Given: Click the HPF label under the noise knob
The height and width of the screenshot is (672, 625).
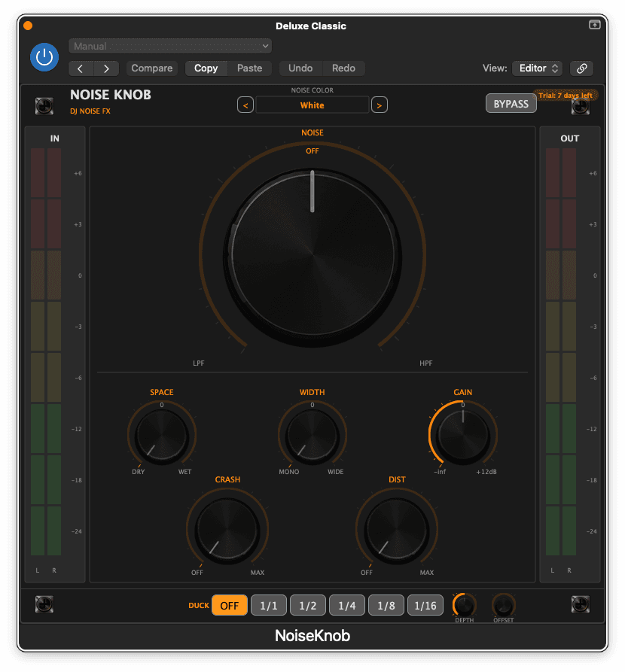Looking at the screenshot, I should (x=426, y=363).
